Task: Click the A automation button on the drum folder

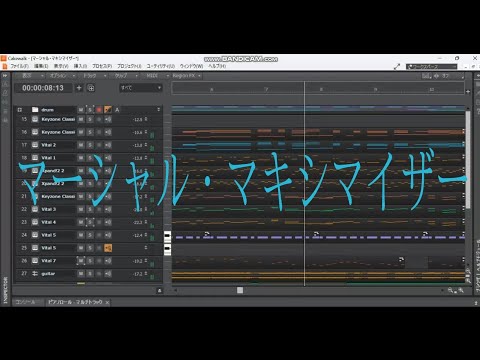Action: coord(117,110)
